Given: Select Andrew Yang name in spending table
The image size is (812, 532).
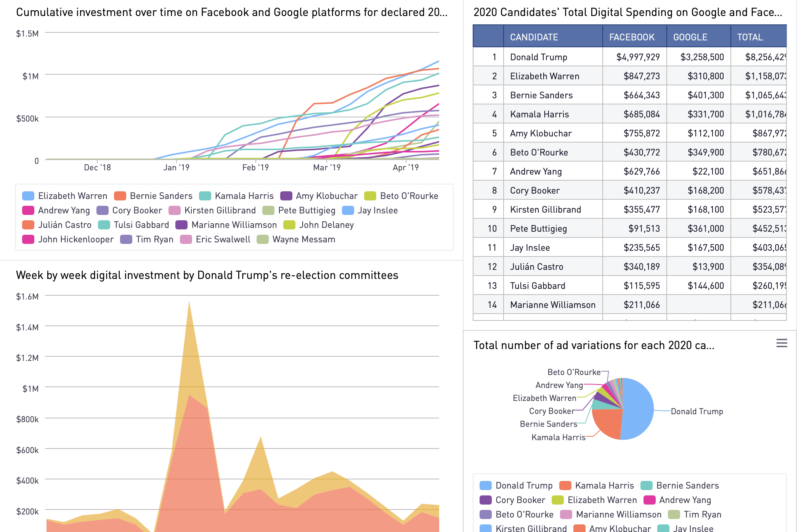Looking at the screenshot, I should click(x=536, y=171).
